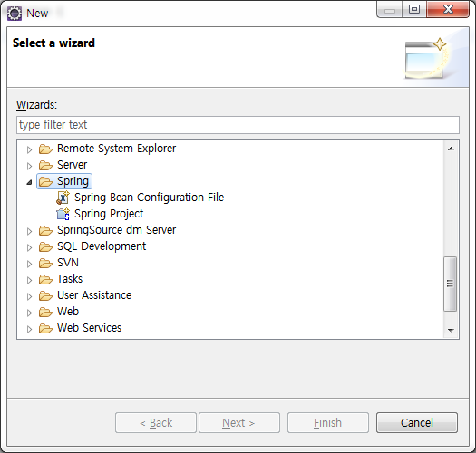Screen dimensions: 476x453
Task: Expand the User Assistance category
Action: tap(29, 296)
